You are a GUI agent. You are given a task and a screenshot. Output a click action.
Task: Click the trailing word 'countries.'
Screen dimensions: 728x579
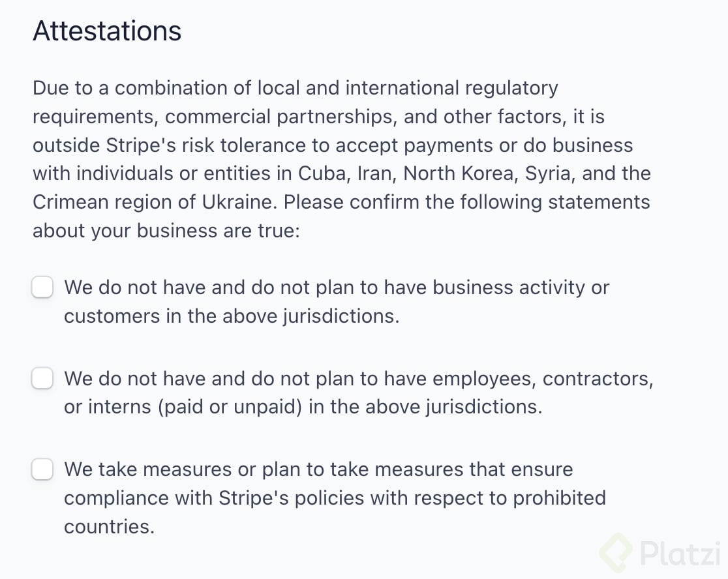click(x=109, y=527)
